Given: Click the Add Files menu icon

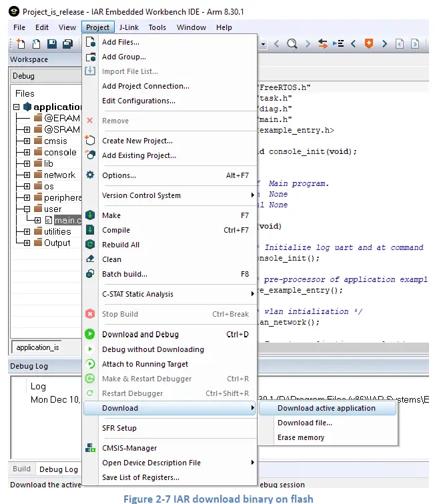Looking at the screenshot, I should (91, 42).
